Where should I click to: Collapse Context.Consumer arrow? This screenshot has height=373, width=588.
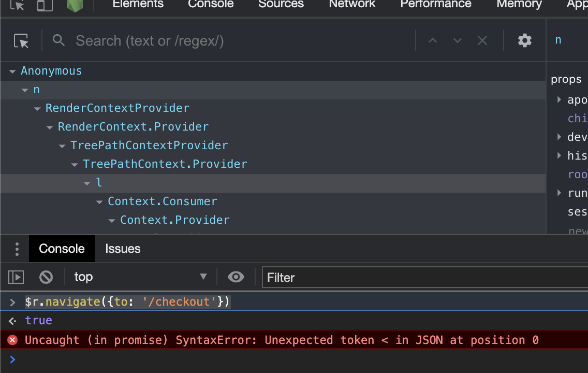[99, 202]
